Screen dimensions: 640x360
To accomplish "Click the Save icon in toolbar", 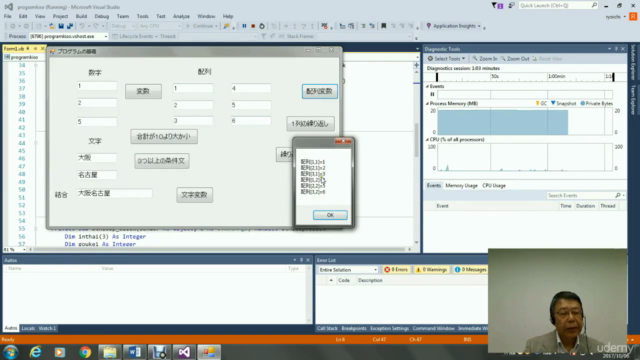I will click(x=61, y=26).
